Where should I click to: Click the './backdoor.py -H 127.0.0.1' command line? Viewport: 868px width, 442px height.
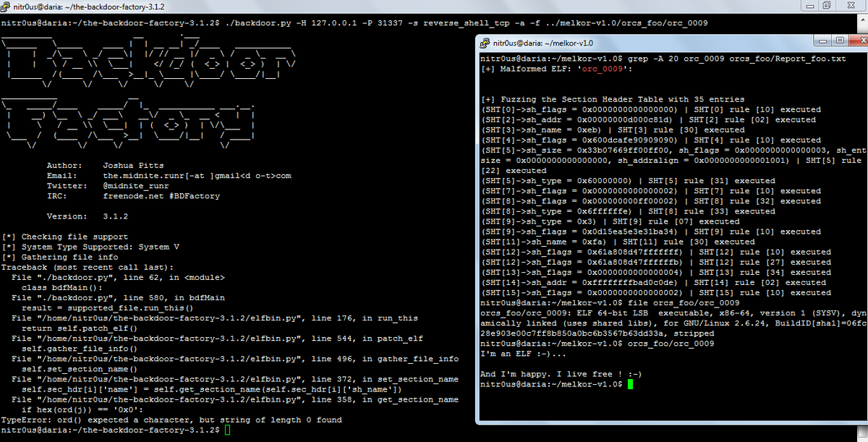(354, 23)
